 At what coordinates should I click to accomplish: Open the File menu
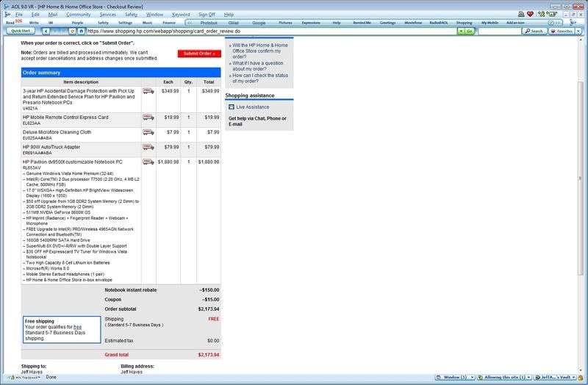point(19,14)
